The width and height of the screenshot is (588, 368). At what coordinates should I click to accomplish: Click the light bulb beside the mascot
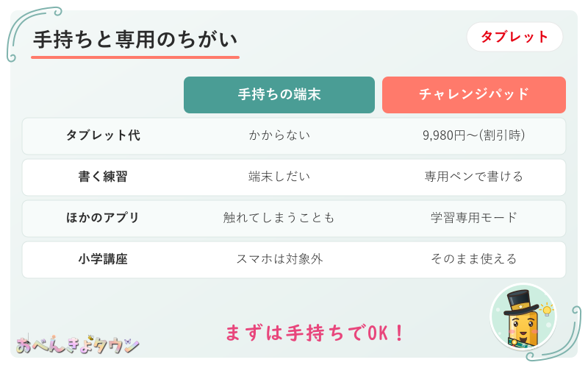pyautogui.click(x=547, y=310)
